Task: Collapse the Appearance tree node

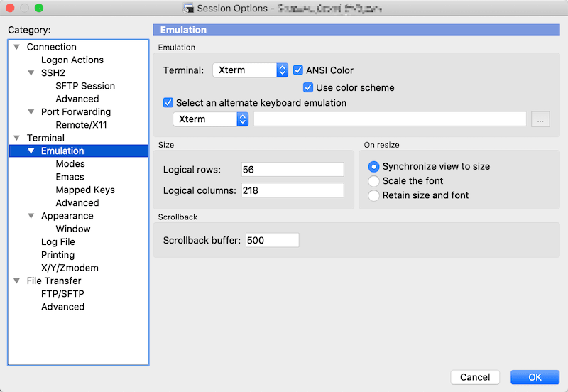Action: (x=31, y=216)
